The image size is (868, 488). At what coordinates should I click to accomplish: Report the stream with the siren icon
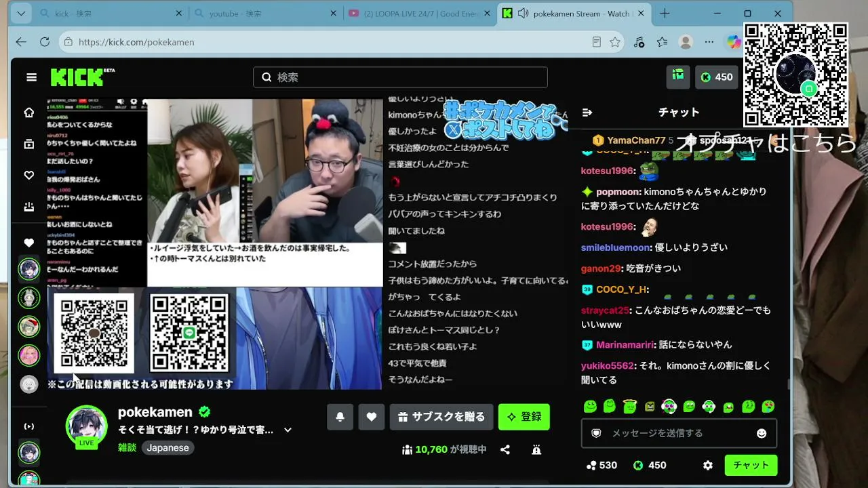pos(536,449)
